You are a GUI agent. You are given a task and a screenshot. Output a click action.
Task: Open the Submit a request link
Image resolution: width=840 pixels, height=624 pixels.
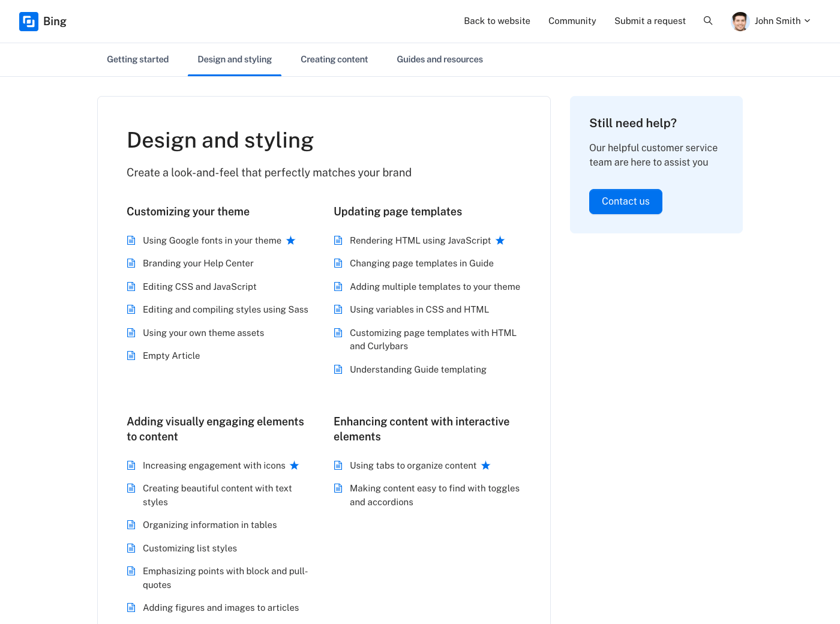pyautogui.click(x=650, y=21)
